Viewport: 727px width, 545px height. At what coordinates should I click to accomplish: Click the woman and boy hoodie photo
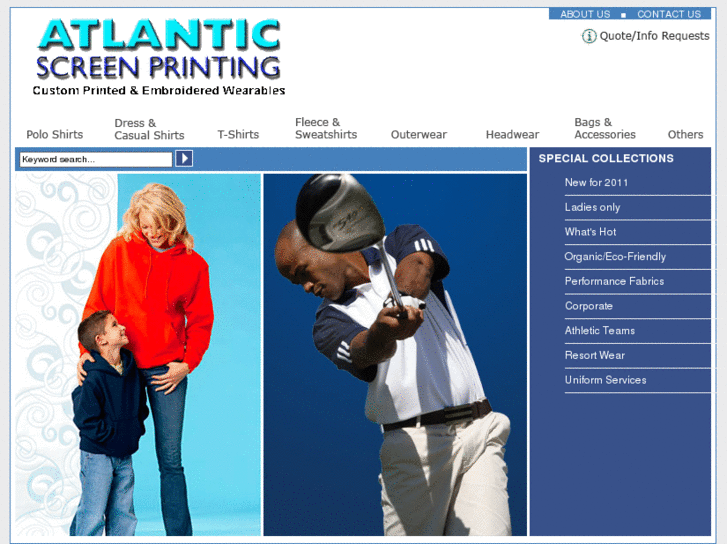[138, 355]
